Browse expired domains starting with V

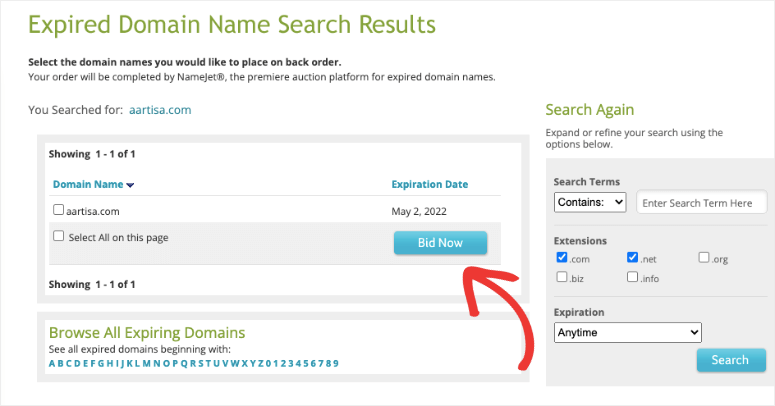coord(225,363)
